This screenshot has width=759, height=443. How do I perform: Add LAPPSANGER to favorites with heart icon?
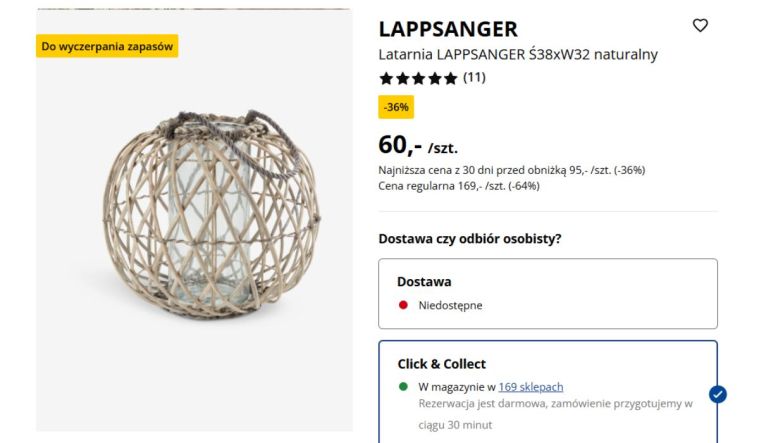(x=700, y=26)
